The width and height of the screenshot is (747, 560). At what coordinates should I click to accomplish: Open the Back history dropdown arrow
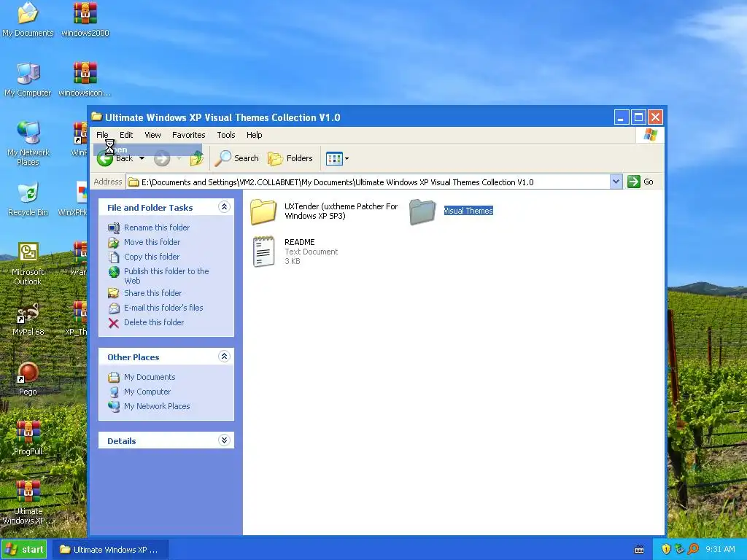pyautogui.click(x=142, y=158)
